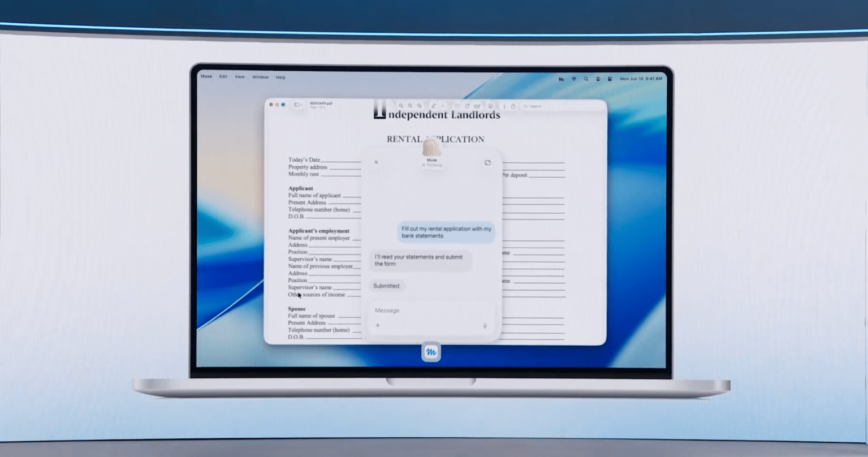Click the markup pen icon in PDF toolbar

[434, 106]
